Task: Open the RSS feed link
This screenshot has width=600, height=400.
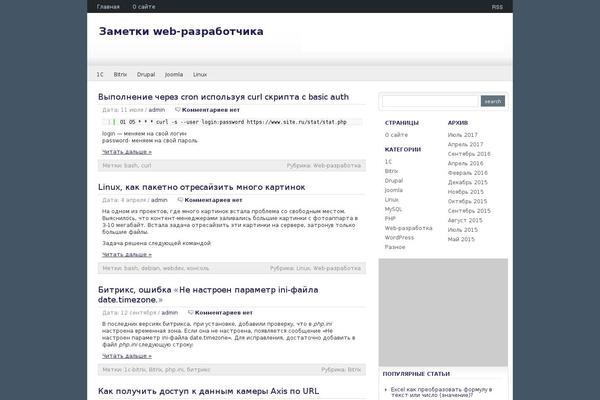Action: [497, 7]
